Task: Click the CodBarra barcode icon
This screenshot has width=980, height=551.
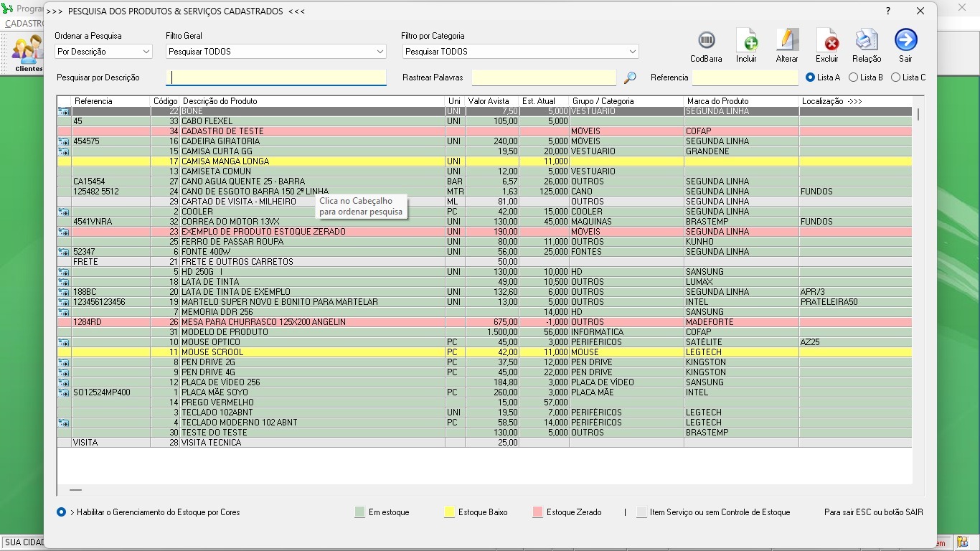Action: pyautogui.click(x=706, y=41)
